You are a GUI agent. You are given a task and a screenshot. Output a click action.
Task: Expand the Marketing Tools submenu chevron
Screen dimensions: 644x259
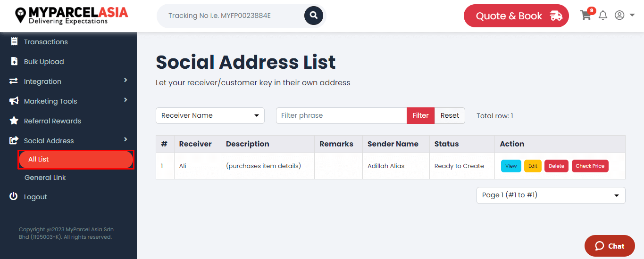click(125, 100)
